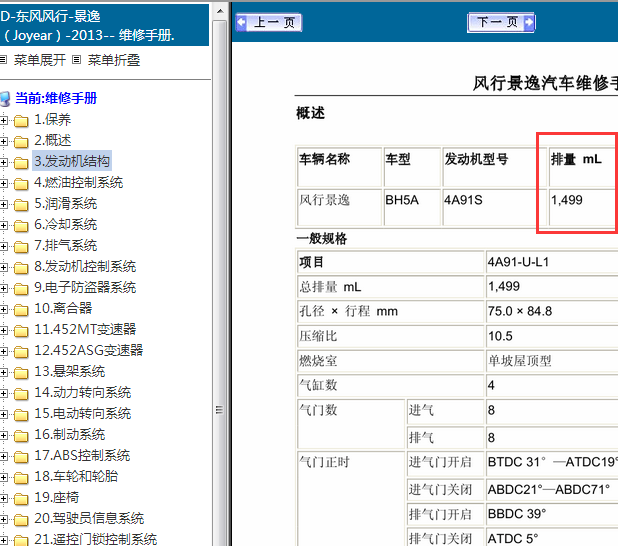Expand the 6.冷却系统 tree node

[x=4, y=225]
